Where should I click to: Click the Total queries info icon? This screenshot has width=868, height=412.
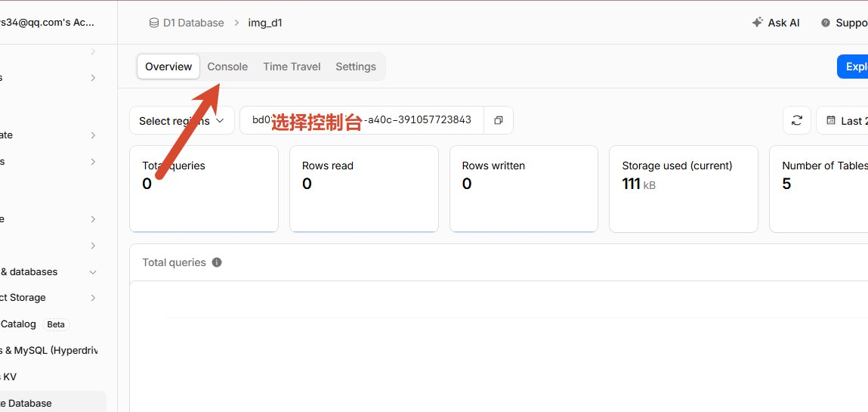pos(217,262)
